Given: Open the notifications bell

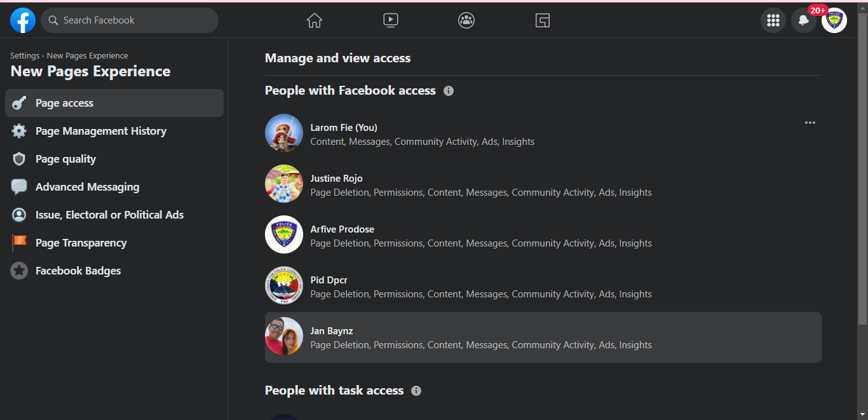Looking at the screenshot, I should pyautogui.click(x=803, y=20).
